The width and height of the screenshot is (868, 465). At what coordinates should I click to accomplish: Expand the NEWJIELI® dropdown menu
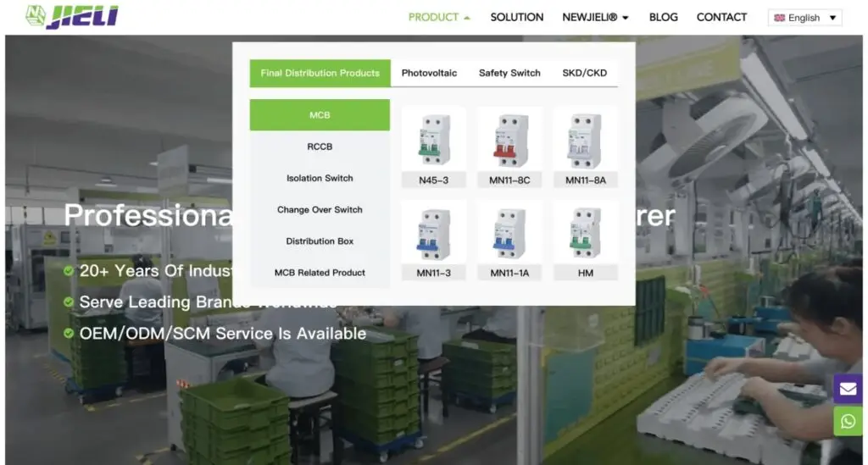[595, 17]
